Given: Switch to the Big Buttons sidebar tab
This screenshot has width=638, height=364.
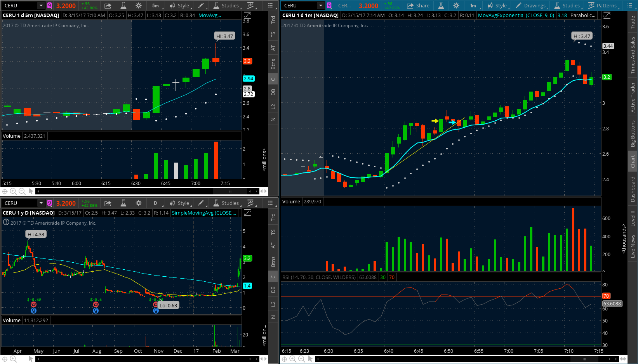Looking at the screenshot, I should click(x=633, y=133).
